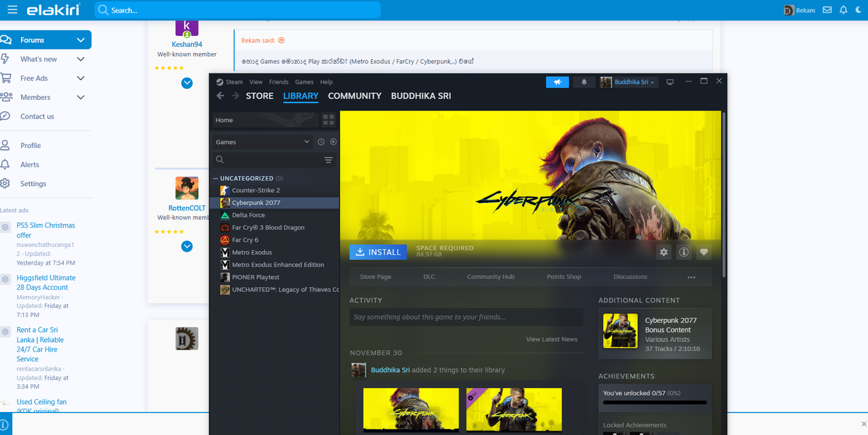Click Steam window vertical scrollbar
The image size is (868, 435).
pos(724,193)
